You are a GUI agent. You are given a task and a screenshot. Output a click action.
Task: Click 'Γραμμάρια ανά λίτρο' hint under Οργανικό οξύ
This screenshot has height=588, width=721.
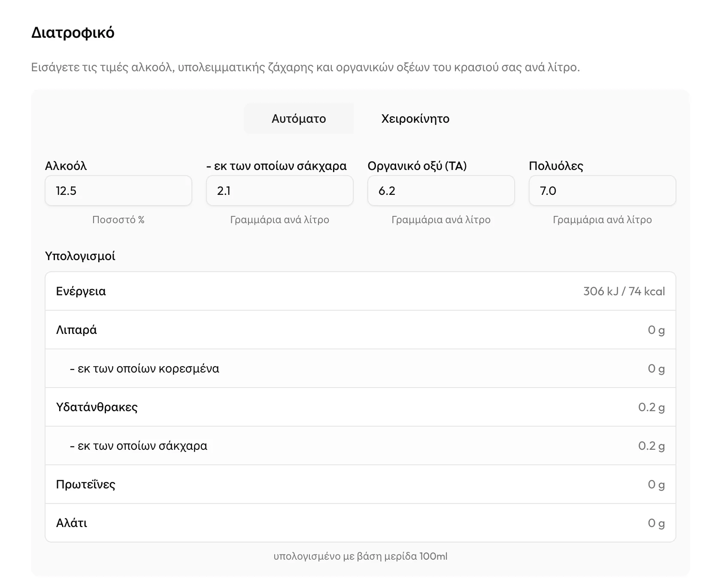441,220
